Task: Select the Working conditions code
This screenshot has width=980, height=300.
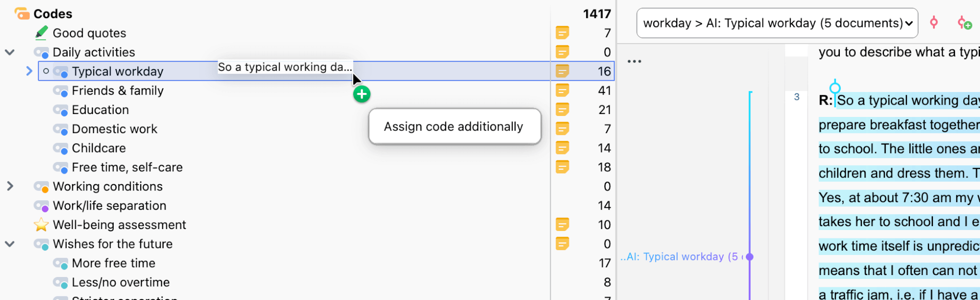Action: coord(108,186)
